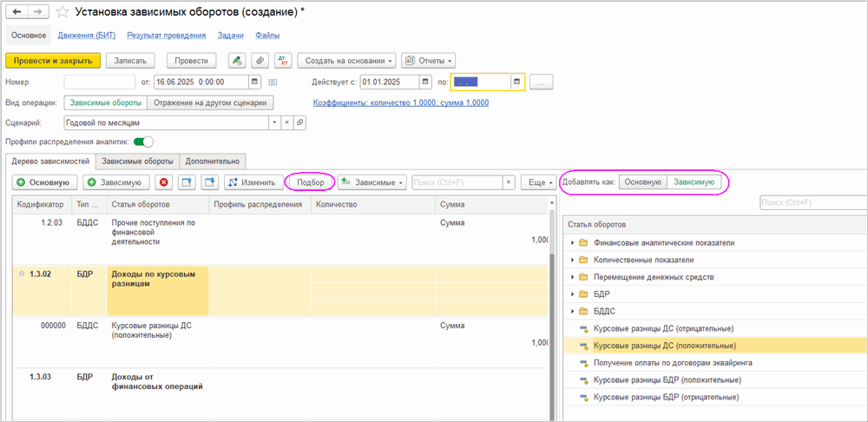Set Добавлять как to Основную
The width and height of the screenshot is (868, 422).
[642, 182]
